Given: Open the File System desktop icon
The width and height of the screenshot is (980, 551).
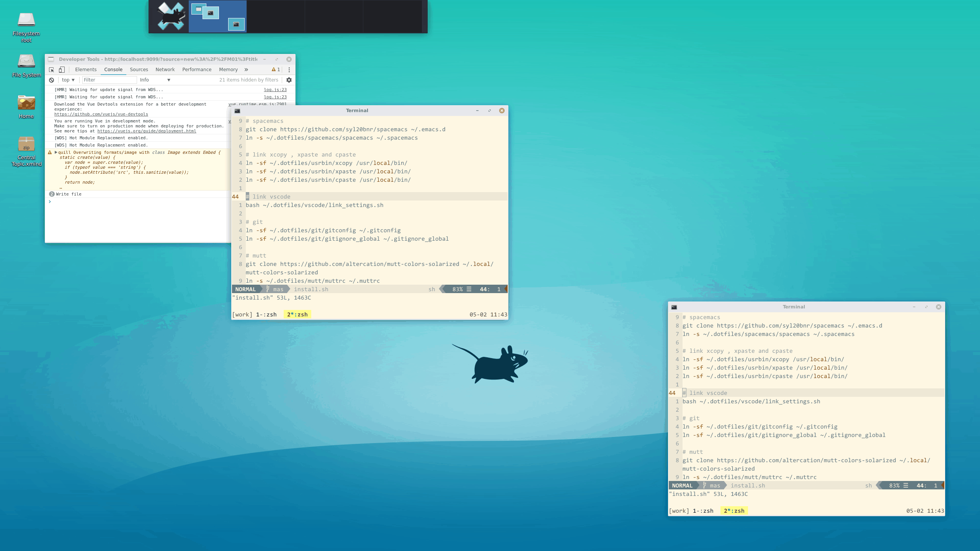Looking at the screenshot, I should (26, 66).
